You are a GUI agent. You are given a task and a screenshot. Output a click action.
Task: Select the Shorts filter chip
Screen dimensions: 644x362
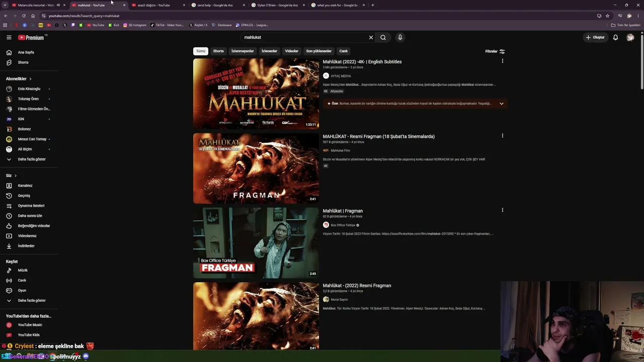[x=218, y=51]
